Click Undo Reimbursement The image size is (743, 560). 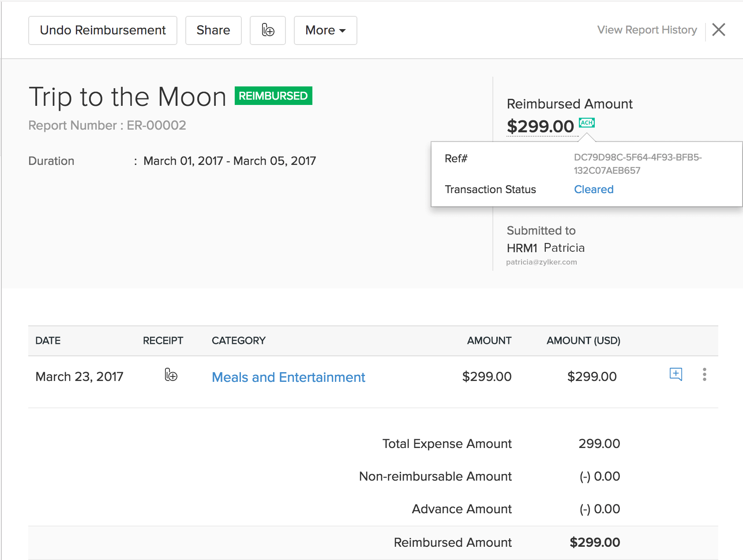102,30
